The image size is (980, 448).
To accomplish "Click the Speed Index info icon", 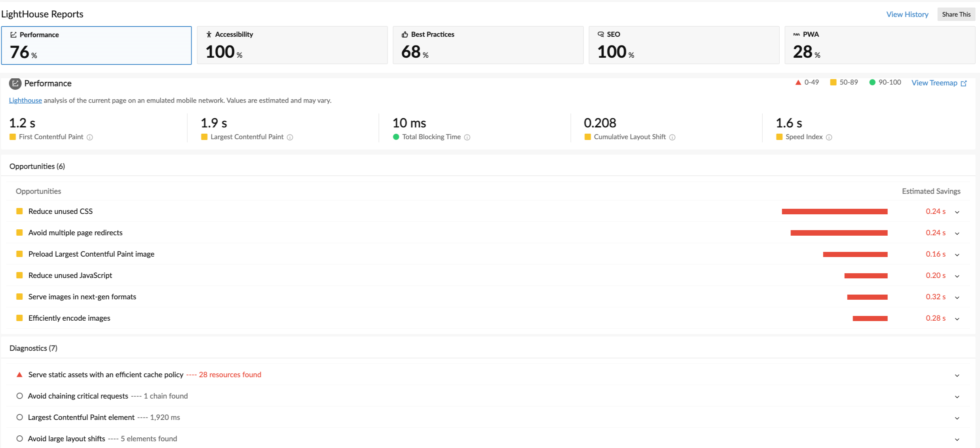I will click(829, 137).
